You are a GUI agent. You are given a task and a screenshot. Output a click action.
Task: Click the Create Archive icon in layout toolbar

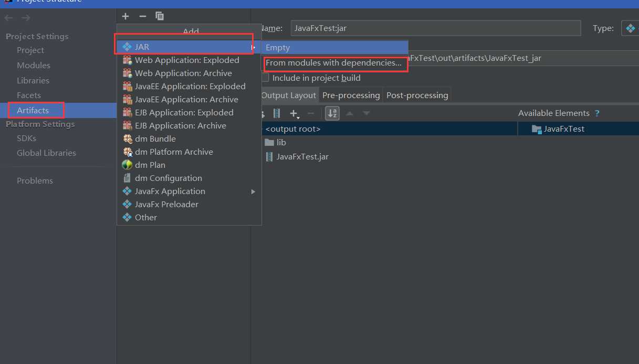click(x=277, y=113)
